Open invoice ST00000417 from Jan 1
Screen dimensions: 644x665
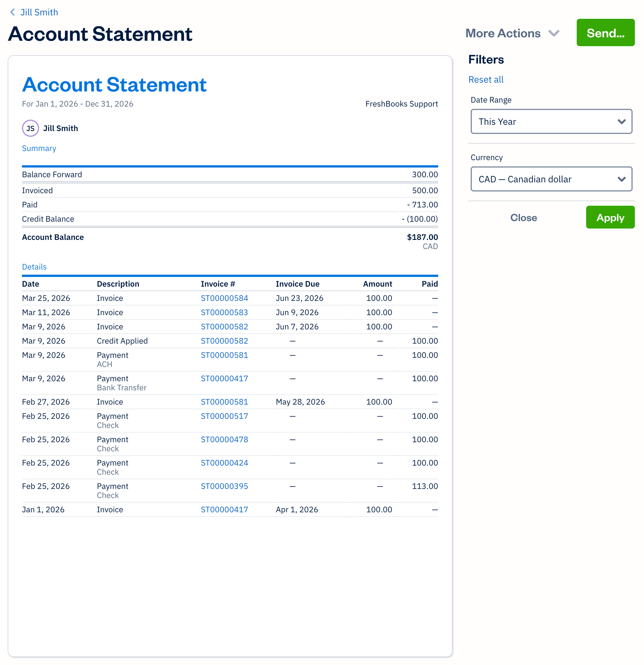click(x=224, y=509)
